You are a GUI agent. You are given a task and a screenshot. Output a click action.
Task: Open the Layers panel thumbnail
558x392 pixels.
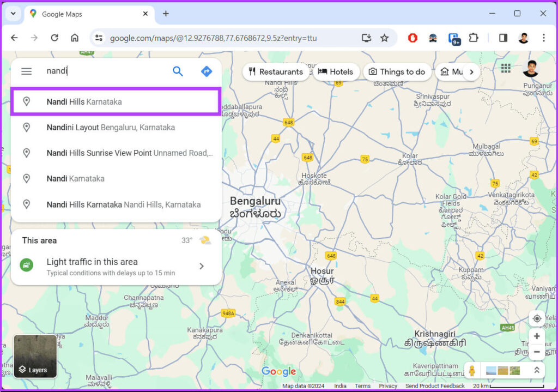tap(34, 356)
